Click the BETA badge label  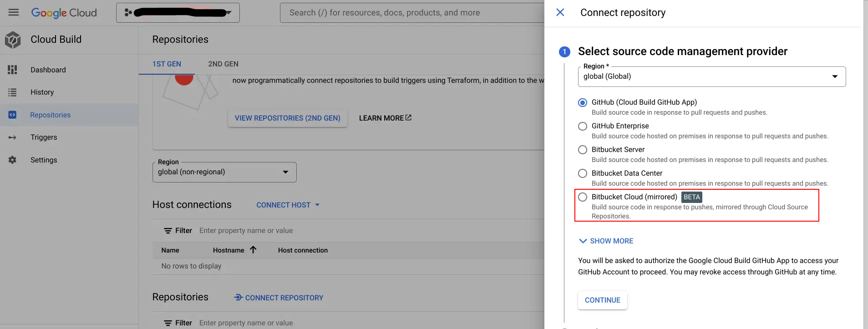[692, 197]
